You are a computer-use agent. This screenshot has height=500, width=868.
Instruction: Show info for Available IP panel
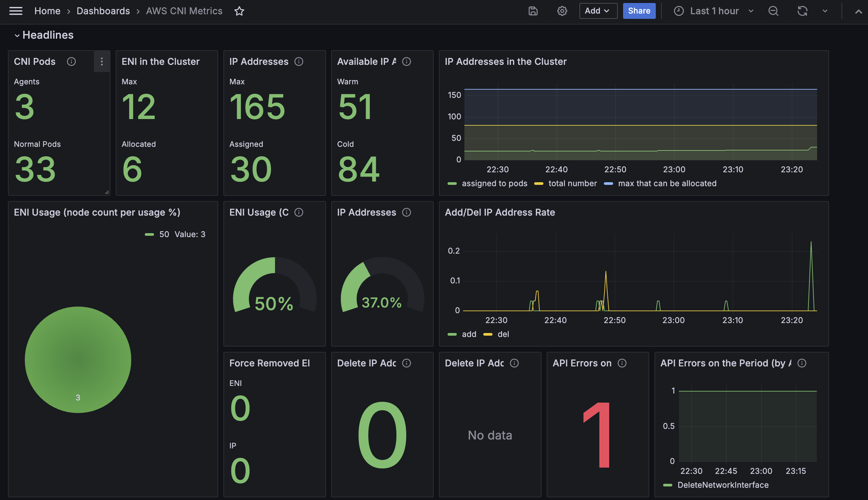coord(406,62)
